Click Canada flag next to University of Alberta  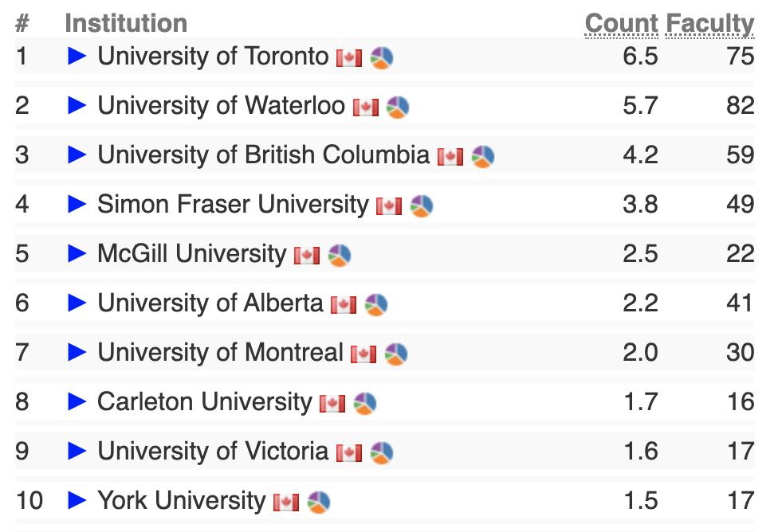click(x=344, y=305)
